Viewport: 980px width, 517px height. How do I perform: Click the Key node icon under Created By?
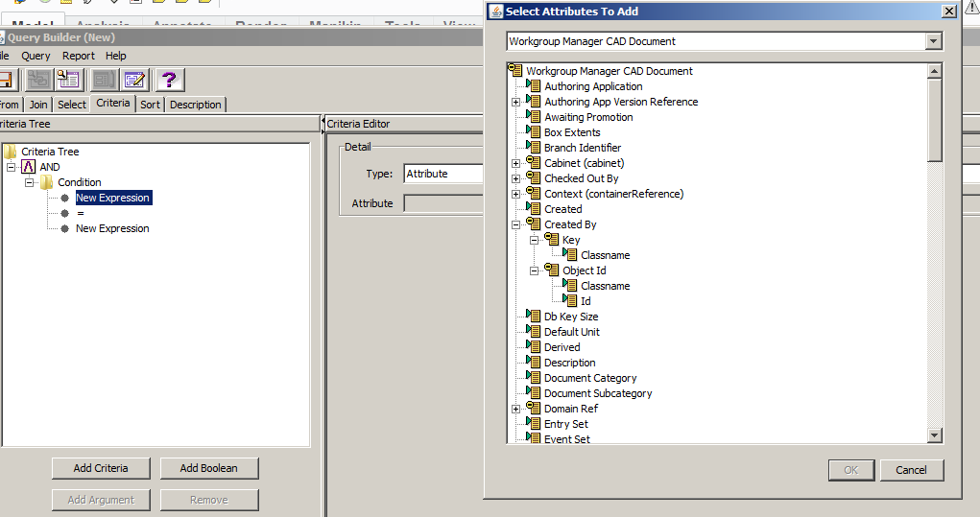click(551, 239)
